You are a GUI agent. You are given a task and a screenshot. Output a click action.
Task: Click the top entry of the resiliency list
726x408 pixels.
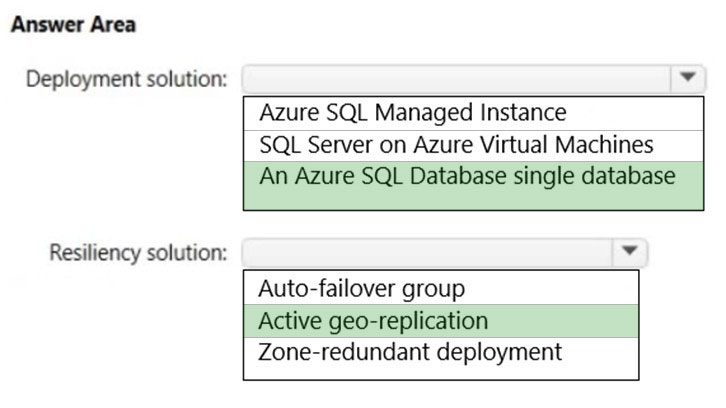[441, 288]
